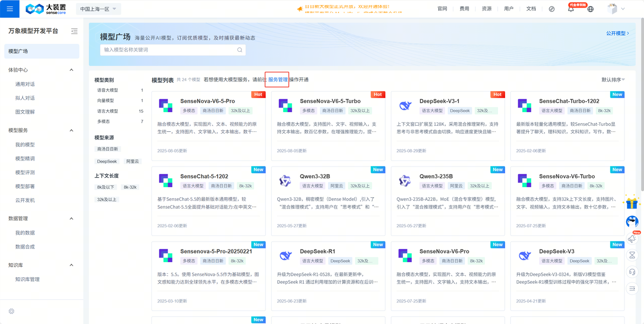644x324 pixels.
Task: Click the floating collapse toolbar icon
Action: click(632, 288)
